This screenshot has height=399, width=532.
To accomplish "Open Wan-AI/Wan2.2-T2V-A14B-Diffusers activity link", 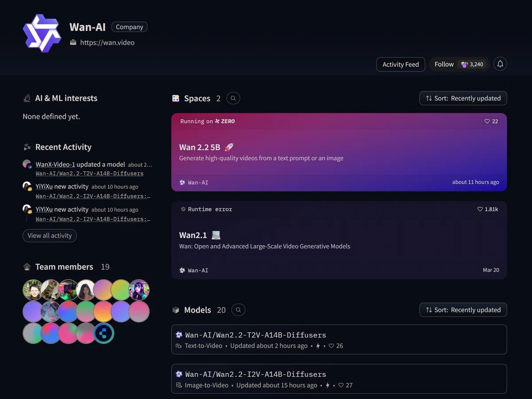I will pyautogui.click(x=90, y=174).
